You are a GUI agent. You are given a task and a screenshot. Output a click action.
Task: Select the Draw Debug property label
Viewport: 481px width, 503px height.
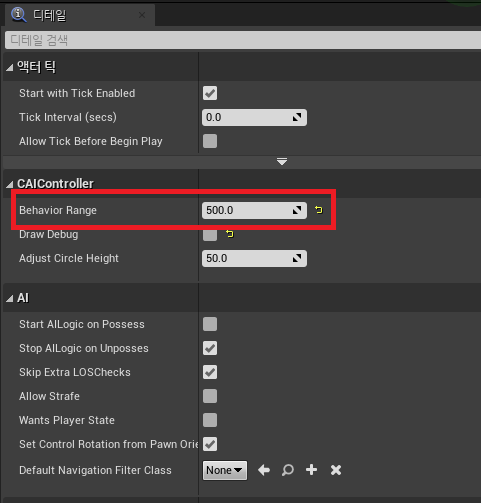pos(49,234)
